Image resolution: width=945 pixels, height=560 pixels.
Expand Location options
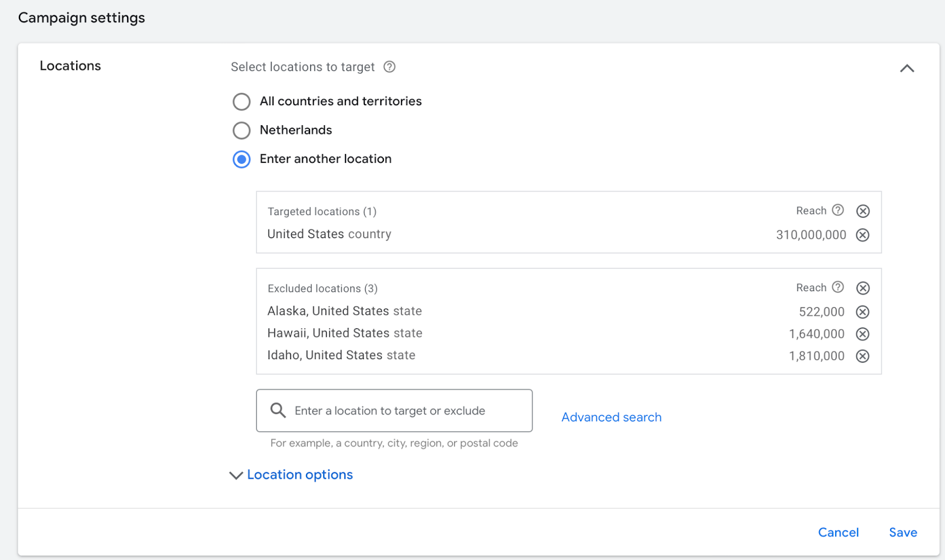(x=299, y=475)
